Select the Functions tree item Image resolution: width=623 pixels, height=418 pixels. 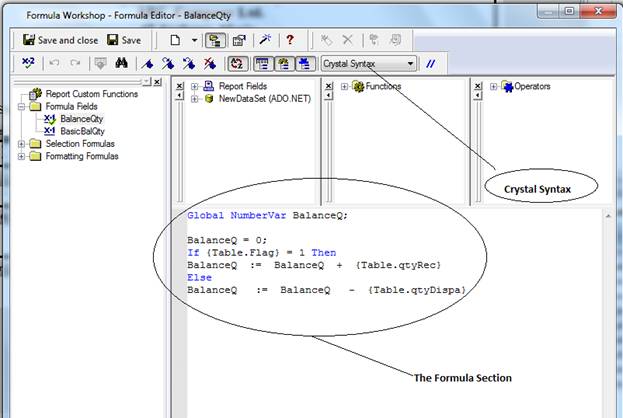coord(383,86)
